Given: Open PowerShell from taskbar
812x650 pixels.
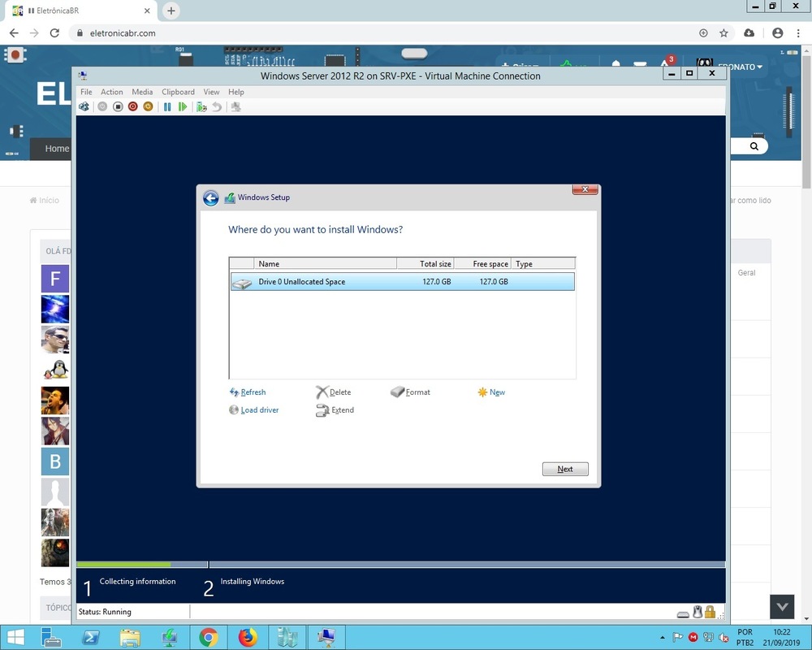Looking at the screenshot, I should (91, 638).
